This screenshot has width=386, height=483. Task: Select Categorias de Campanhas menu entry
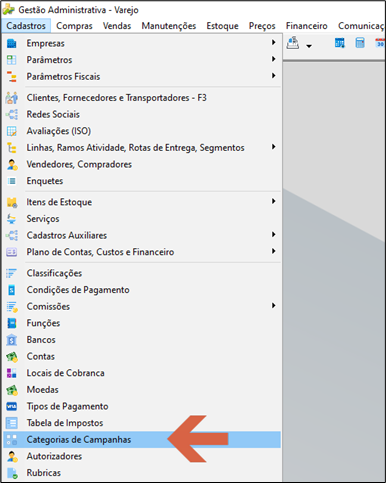coord(142,440)
